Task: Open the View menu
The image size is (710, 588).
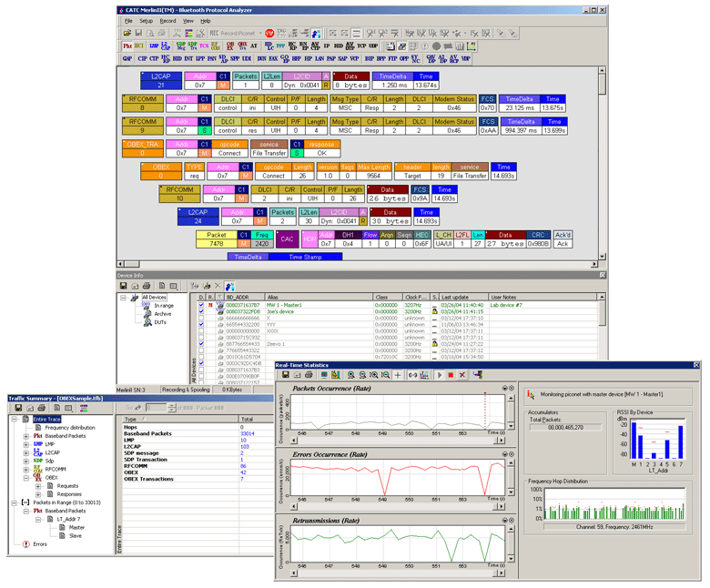Action: tap(188, 21)
